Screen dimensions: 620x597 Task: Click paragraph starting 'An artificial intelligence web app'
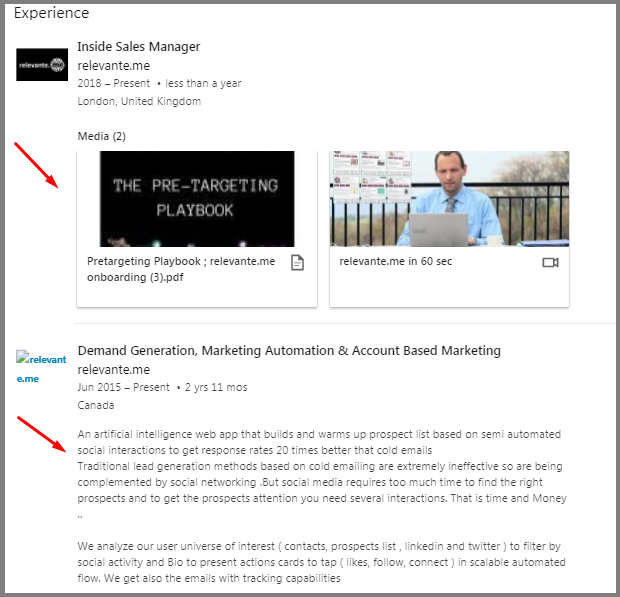319,442
